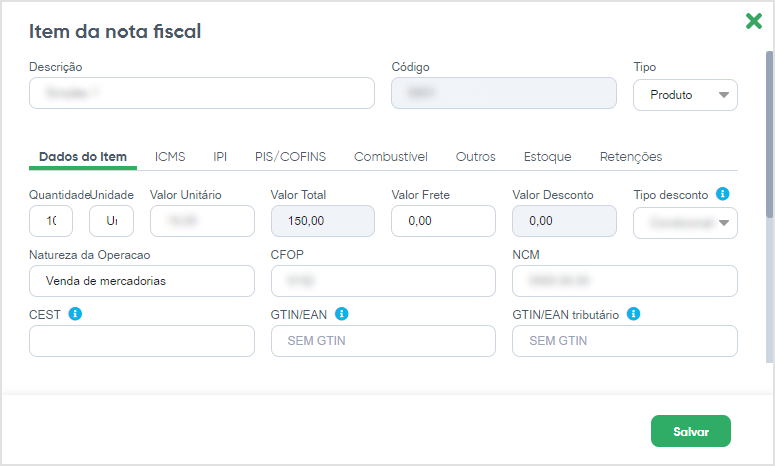Switch to the Retenções tab
Screen dimensions: 775x466
click(631, 157)
